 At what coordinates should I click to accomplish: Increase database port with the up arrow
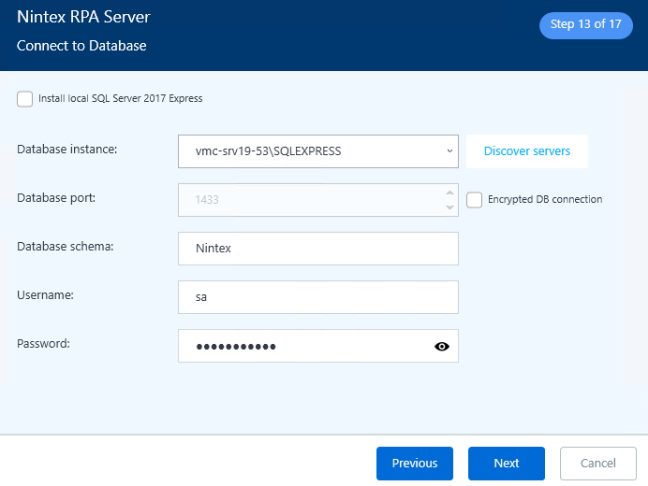tap(449, 192)
